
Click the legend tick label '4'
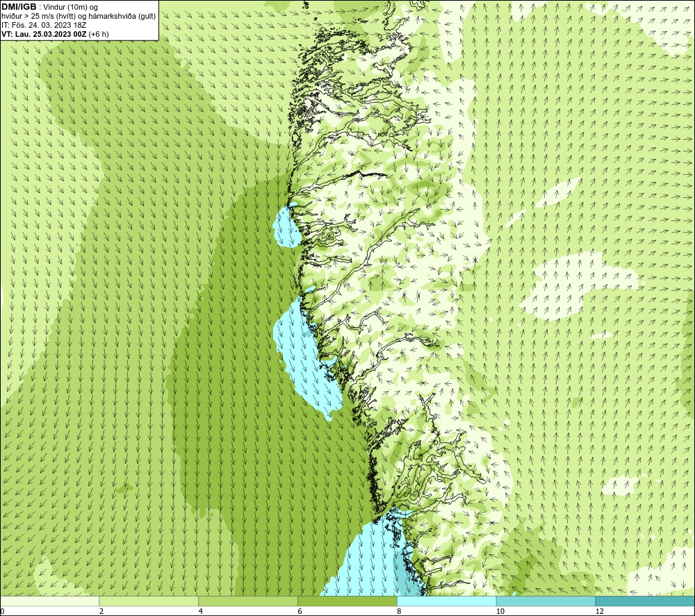tap(201, 611)
